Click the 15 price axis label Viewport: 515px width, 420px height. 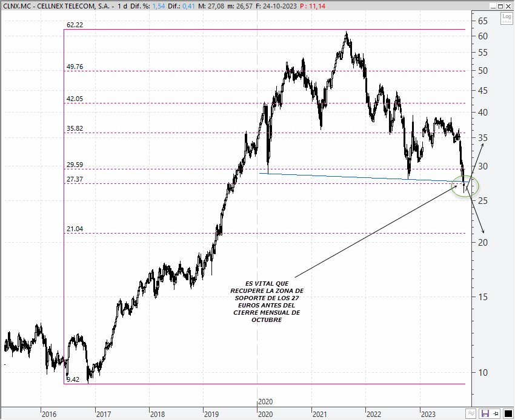point(483,297)
